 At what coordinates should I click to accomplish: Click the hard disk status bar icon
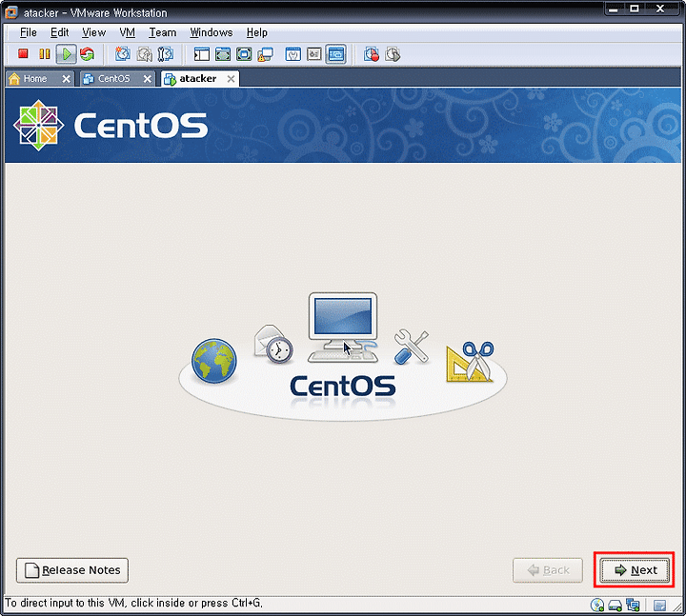615,606
